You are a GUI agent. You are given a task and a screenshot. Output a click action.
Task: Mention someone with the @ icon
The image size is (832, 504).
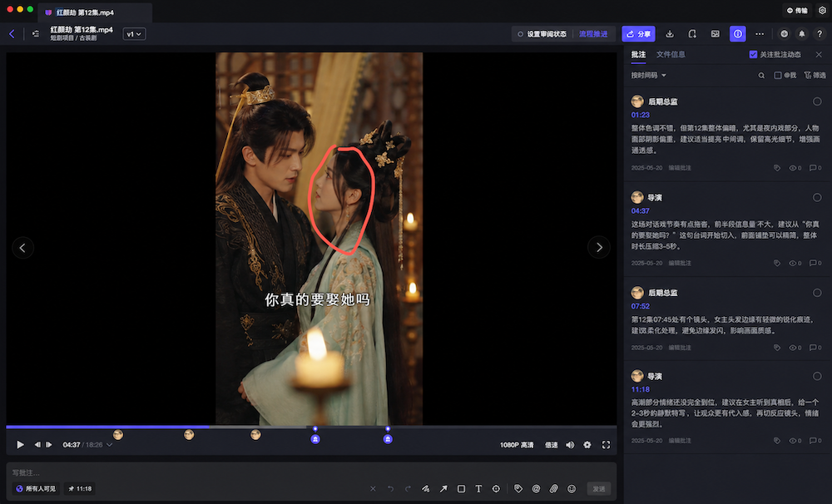tap(536, 489)
